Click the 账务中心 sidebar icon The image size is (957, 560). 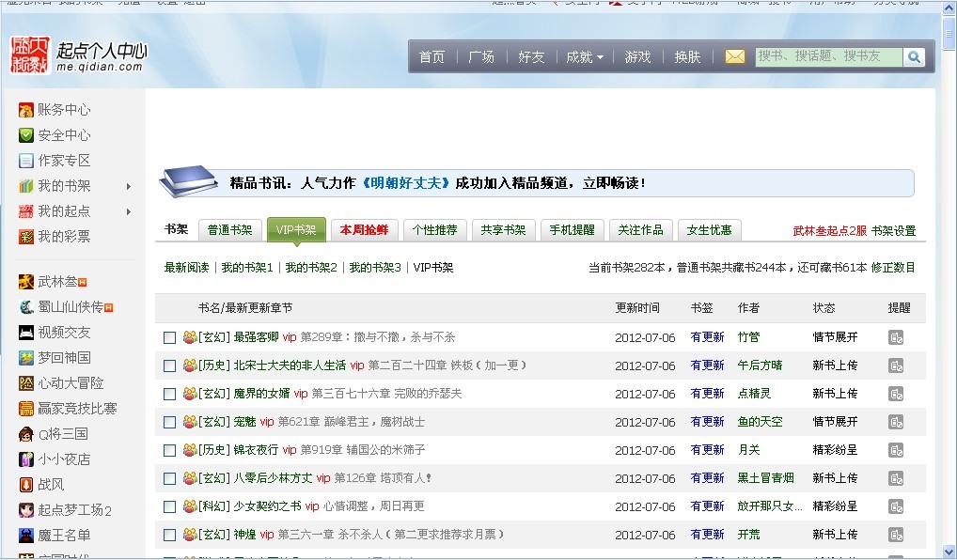pos(25,110)
